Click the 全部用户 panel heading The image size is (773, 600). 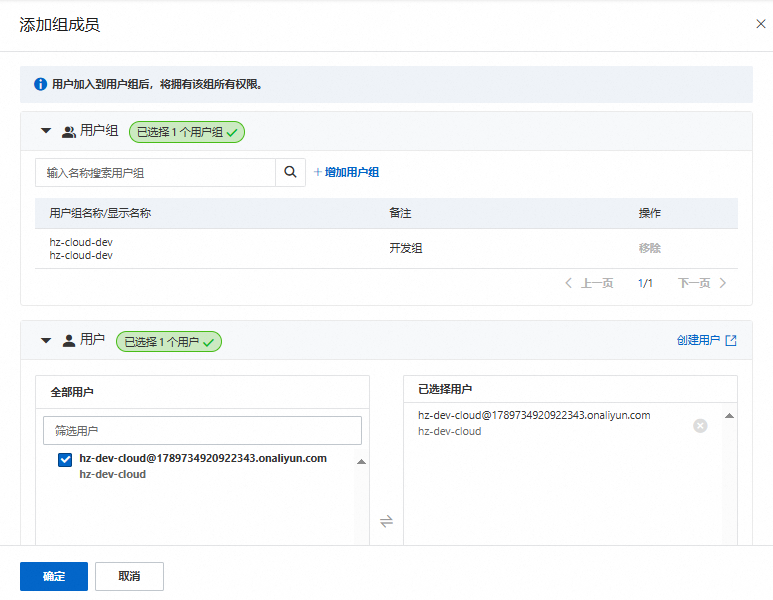72,392
